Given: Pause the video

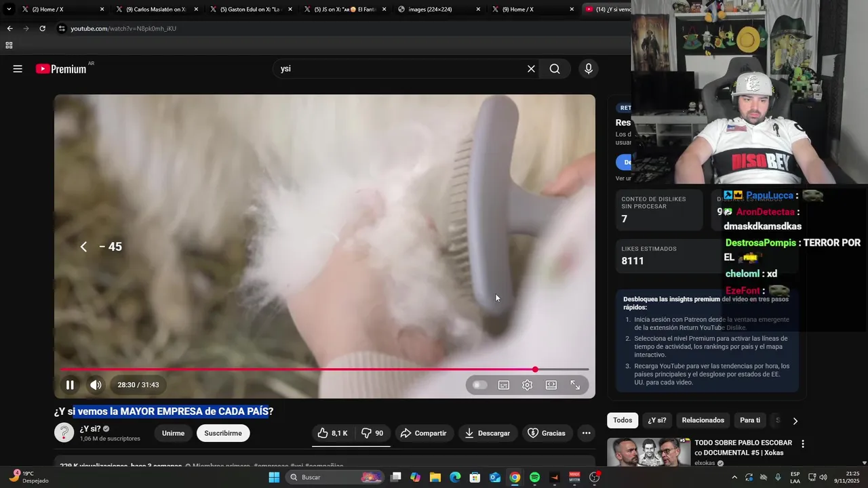Looking at the screenshot, I should pyautogui.click(x=70, y=385).
